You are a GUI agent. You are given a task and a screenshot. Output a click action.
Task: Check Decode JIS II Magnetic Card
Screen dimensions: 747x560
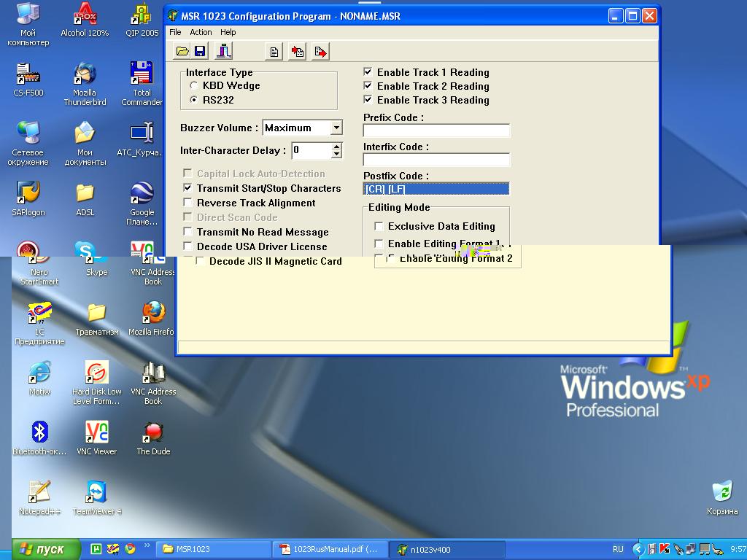pos(201,261)
